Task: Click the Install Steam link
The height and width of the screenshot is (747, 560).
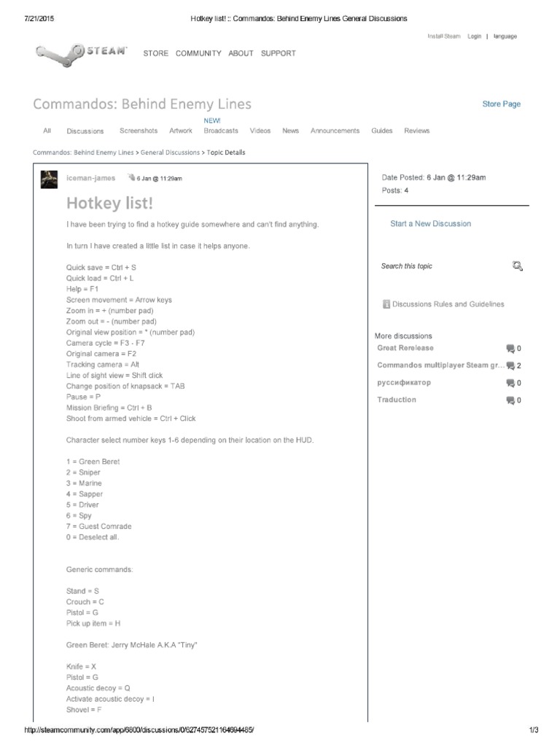Action: (443, 36)
